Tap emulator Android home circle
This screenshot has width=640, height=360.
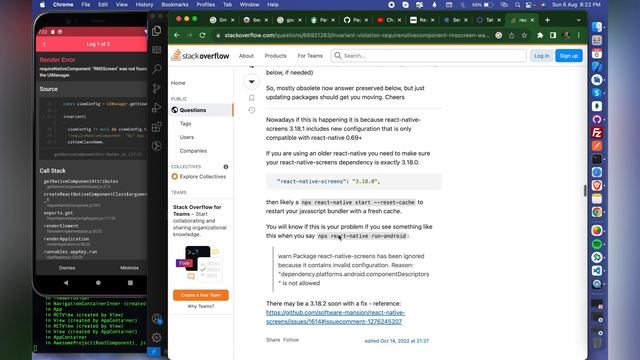tap(98, 282)
